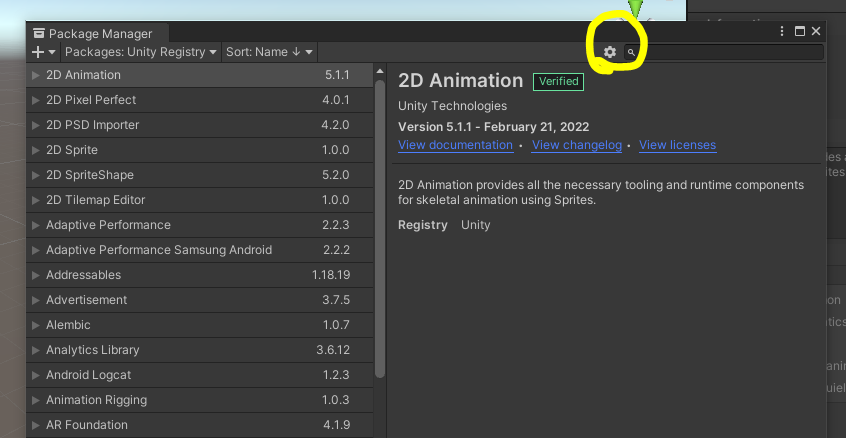Open the View changelog link
The image size is (846, 438).
point(577,145)
